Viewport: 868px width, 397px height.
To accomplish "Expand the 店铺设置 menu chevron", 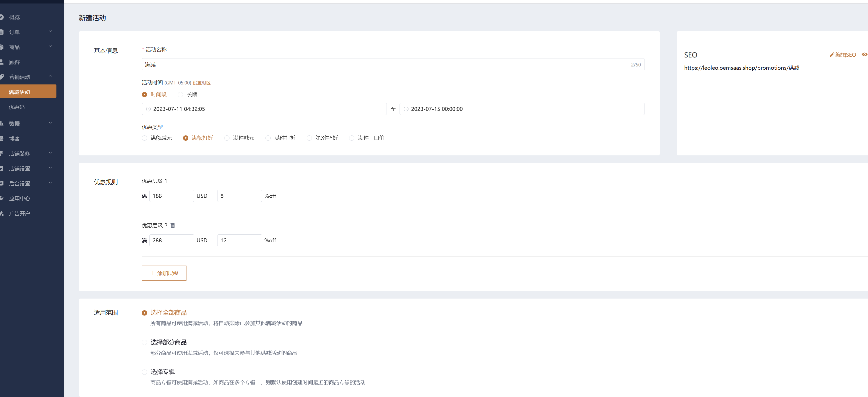I will (x=50, y=168).
